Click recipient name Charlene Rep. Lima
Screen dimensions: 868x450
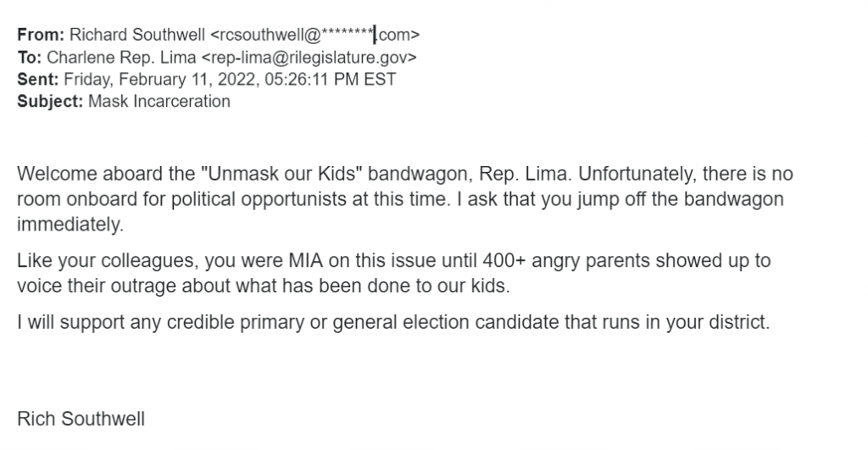pos(121,58)
